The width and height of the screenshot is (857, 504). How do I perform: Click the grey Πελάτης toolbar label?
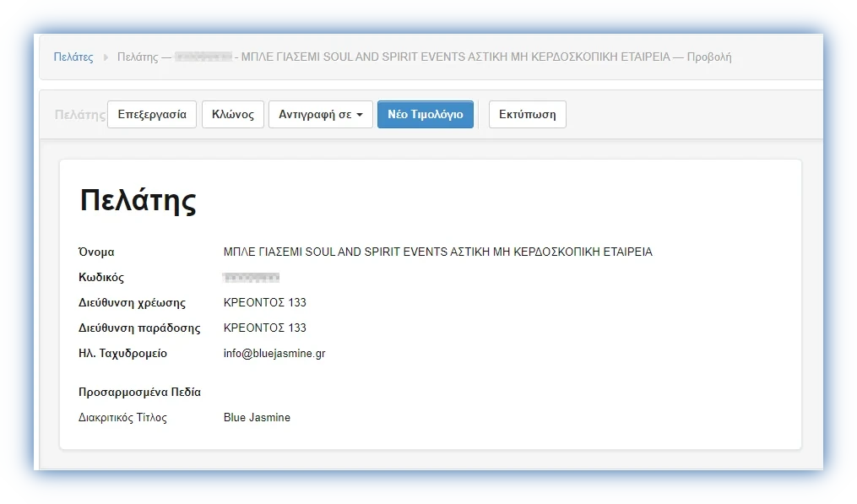tap(79, 115)
